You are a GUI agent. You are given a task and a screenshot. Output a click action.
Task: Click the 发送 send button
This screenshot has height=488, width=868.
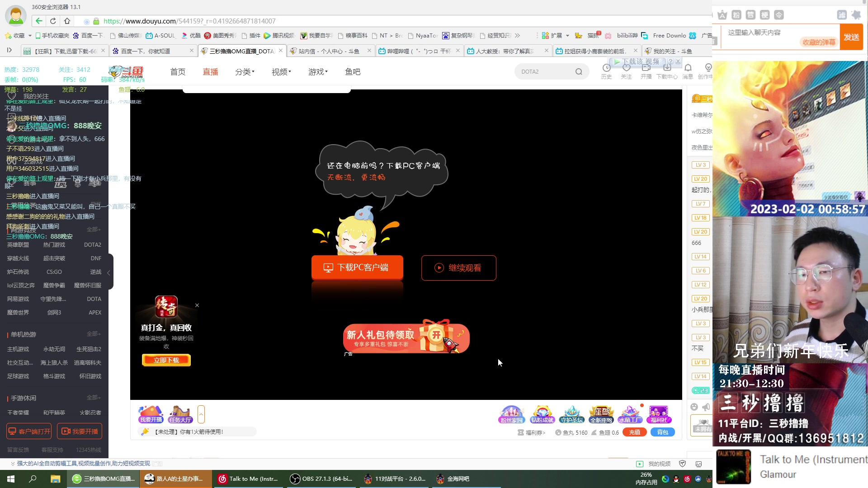coord(851,37)
